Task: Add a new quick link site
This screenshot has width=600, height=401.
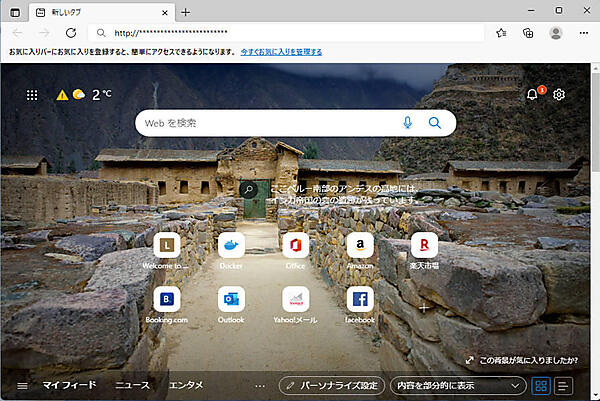Action: 424,307
